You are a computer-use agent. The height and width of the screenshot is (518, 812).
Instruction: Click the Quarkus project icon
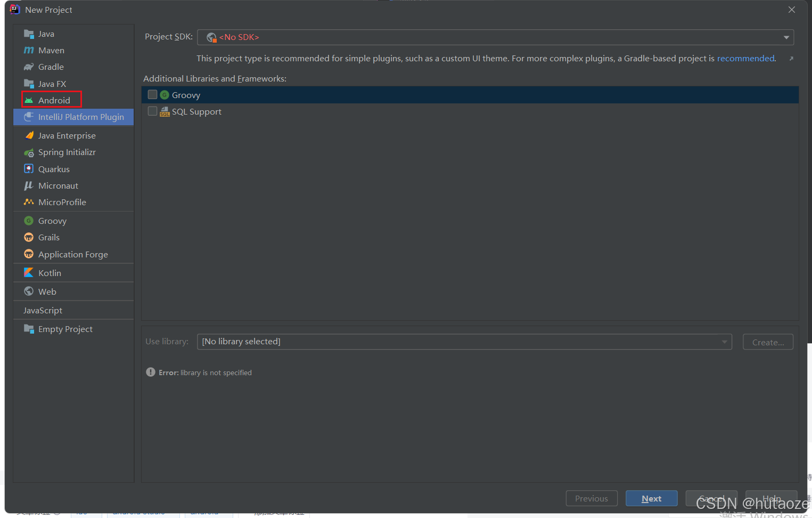point(29,168)
